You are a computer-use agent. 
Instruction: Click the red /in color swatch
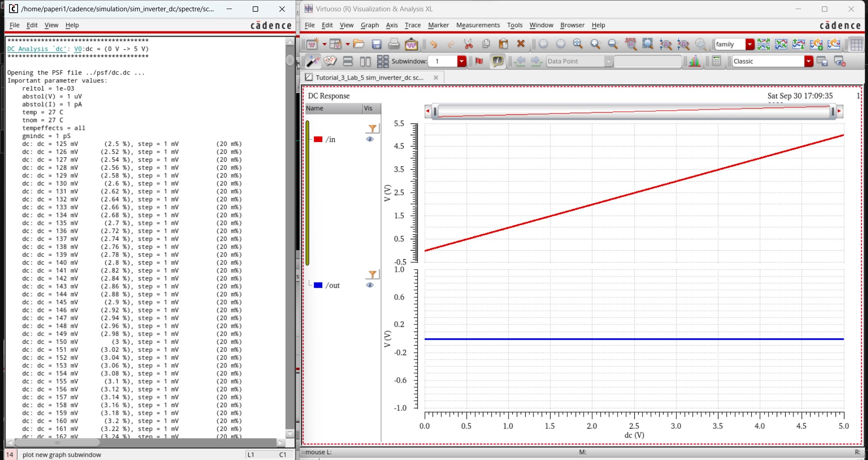[318, 140]
